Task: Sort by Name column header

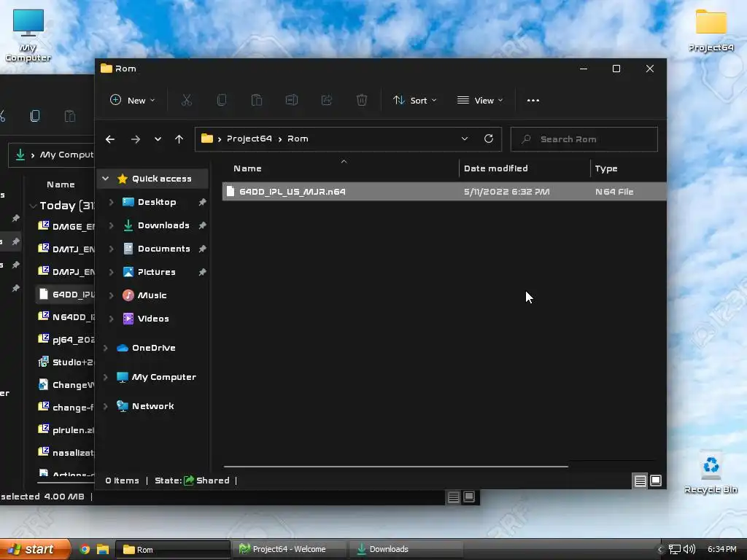Action: pyautogui.click(x=247, y=168)
